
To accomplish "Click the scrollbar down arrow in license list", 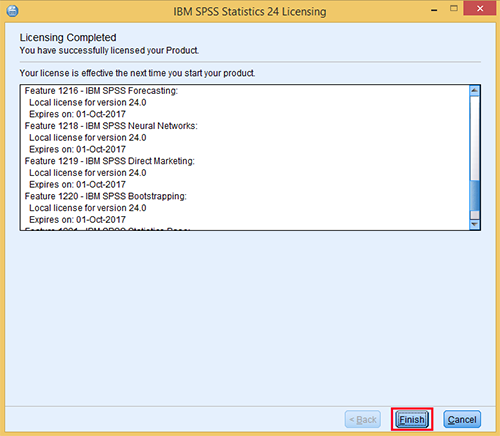I will click(x=474, y=225).
